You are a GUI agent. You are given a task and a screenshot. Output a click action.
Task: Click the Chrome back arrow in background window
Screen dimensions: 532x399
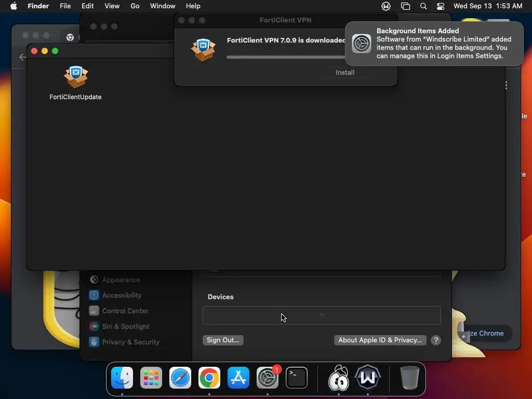tap(22, 57)
